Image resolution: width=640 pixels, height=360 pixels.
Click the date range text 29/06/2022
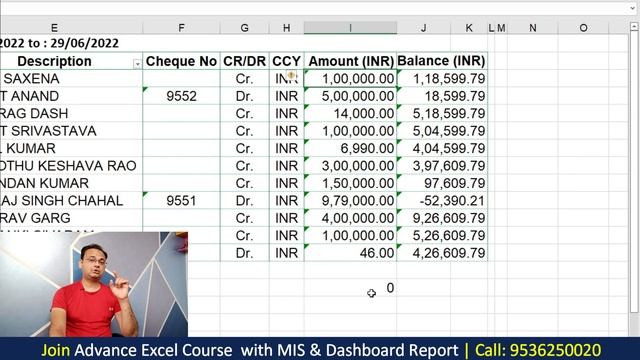(x=84, y=43)
